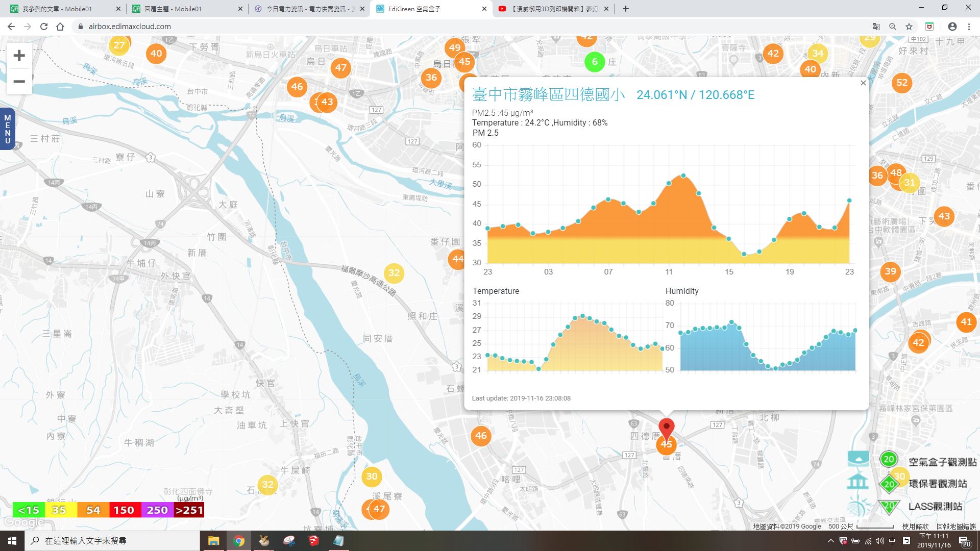The image size is (980, 551).
Task: Select the orange 44 marker near 番仔園
Action: point(456,259)
